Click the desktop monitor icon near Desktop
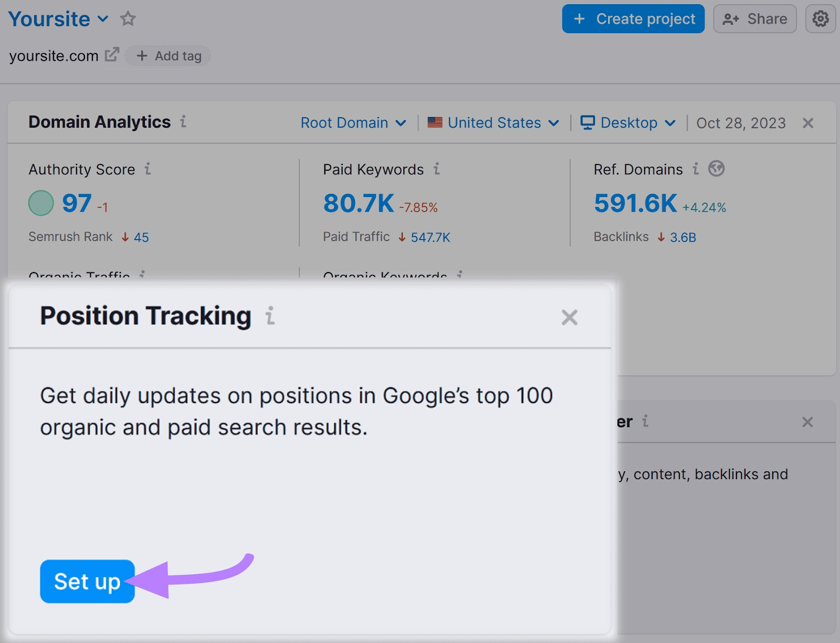The width and height of the screenshot is (840, 643). [587, 122]
